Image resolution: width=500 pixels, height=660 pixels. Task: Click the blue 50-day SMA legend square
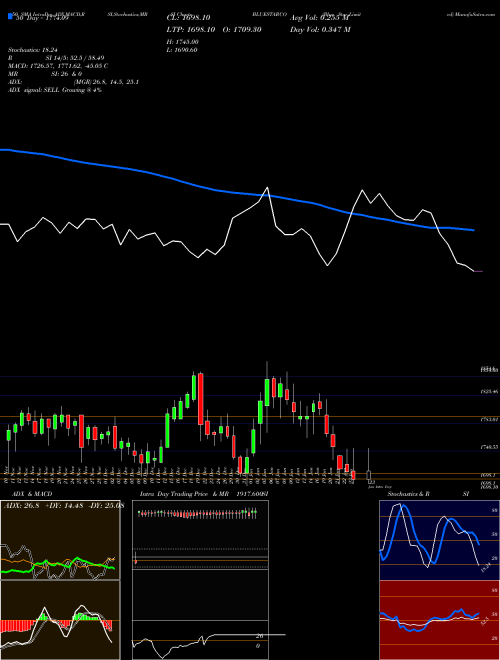click(11, 17)
